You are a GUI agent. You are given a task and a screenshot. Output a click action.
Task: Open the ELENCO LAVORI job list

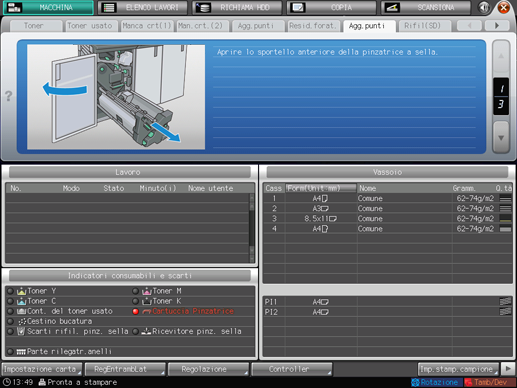pos(143,7)
